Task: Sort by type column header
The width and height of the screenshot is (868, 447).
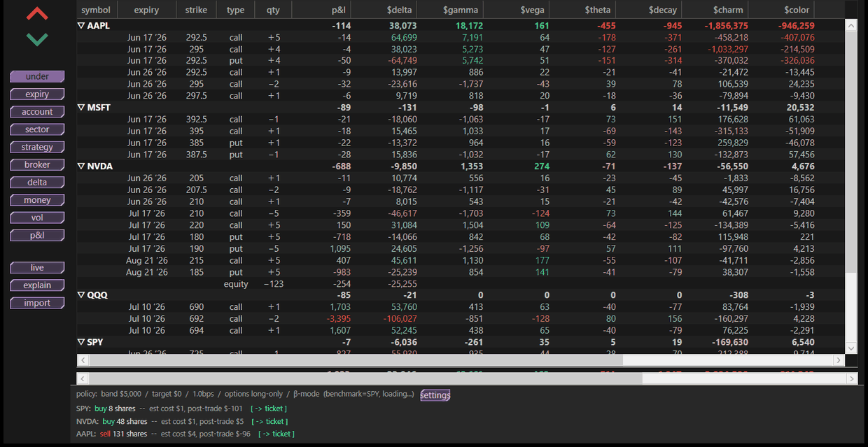Action: (236, 10)
